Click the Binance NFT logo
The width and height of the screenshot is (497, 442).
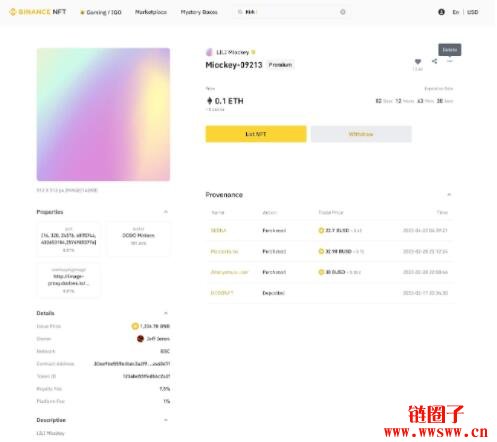pyautogui.click(x=38, y=12)
